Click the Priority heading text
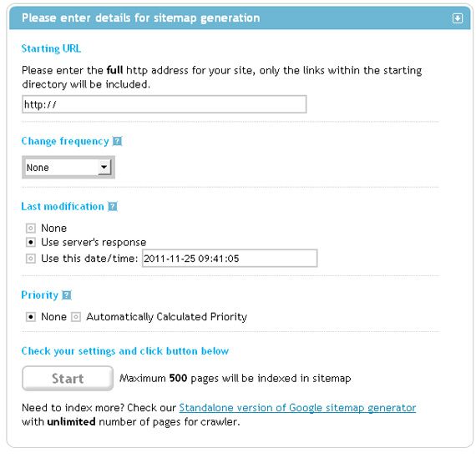The height and width of the screenshot is (458, 476). coord(39,295)
